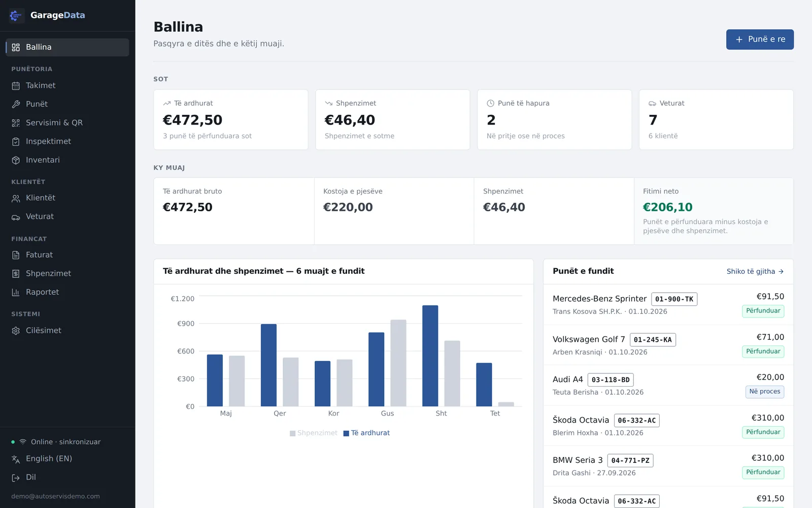The height and width of the screenshot is (508, 812).
Task: Click the Punët wrench icon
Action: (x=16, y=104)
